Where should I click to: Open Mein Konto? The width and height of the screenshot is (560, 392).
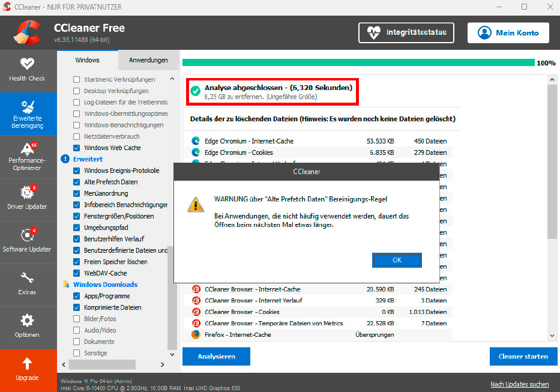[x=508, y=32]
